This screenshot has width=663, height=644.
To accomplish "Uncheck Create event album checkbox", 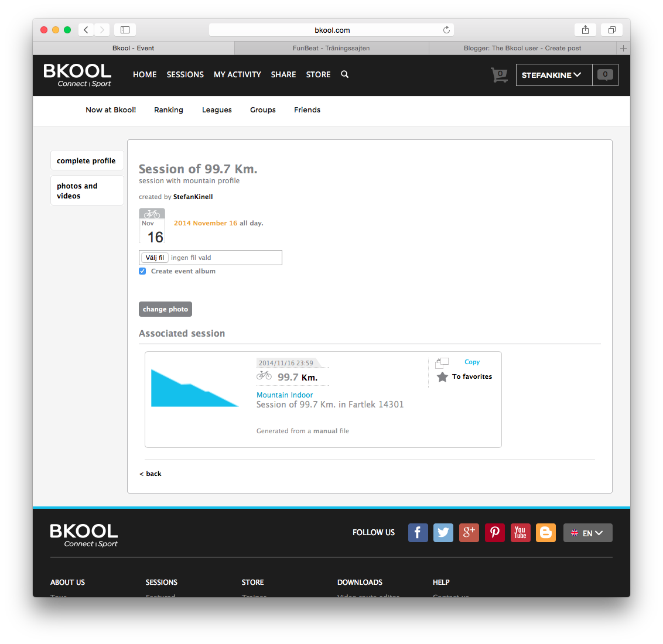I will point(142,271).
